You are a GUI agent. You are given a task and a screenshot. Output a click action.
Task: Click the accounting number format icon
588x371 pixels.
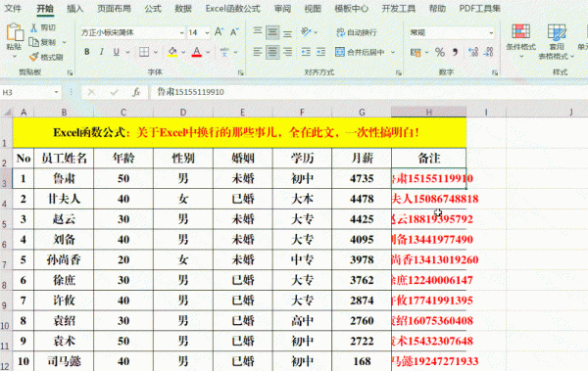(x=416, y=53)
